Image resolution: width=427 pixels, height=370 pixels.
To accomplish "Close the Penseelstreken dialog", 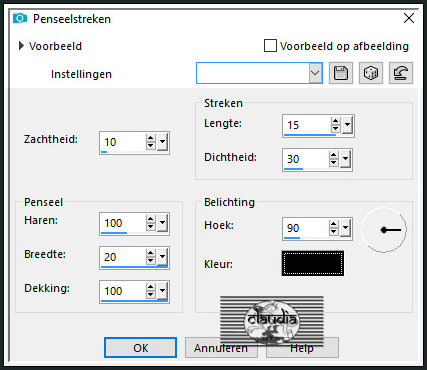I will coord(409,18).
